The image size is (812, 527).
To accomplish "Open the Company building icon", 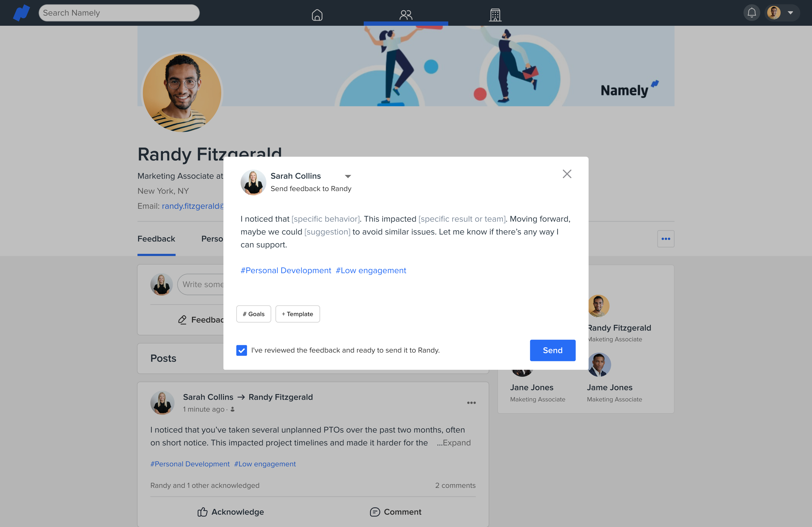I will pyautogui.click(x=495, y=15).
